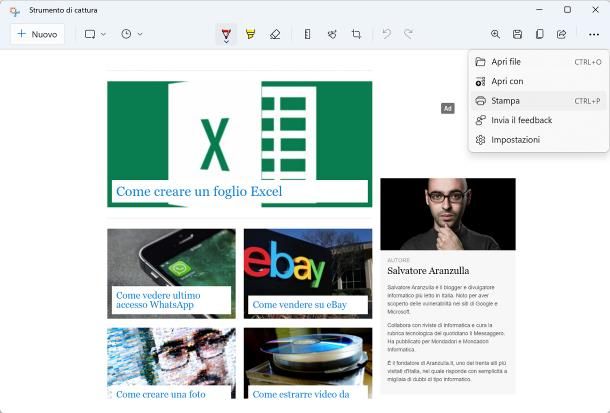The image size is (610, 413).
Task: Select the yellow highlighter tool
Action: point(251,34)
